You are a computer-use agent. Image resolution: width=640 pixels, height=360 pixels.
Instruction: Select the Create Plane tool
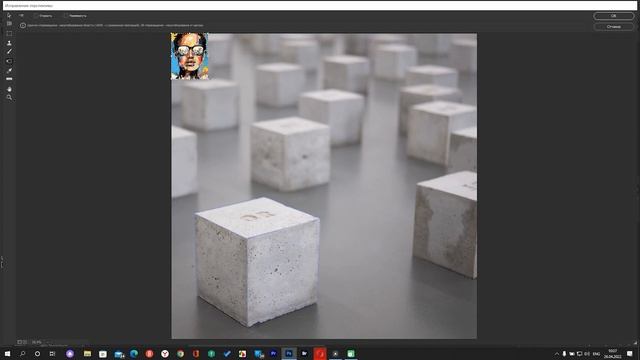click(x=9, y=24)
